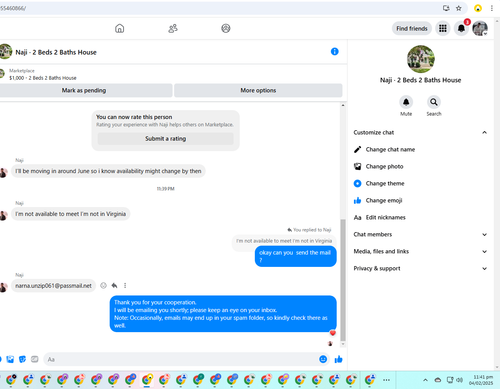This screenshot has width=500, height=389.
Task: Click Submit a rating button
Action: pyautogui.click(x=165, y=139)
